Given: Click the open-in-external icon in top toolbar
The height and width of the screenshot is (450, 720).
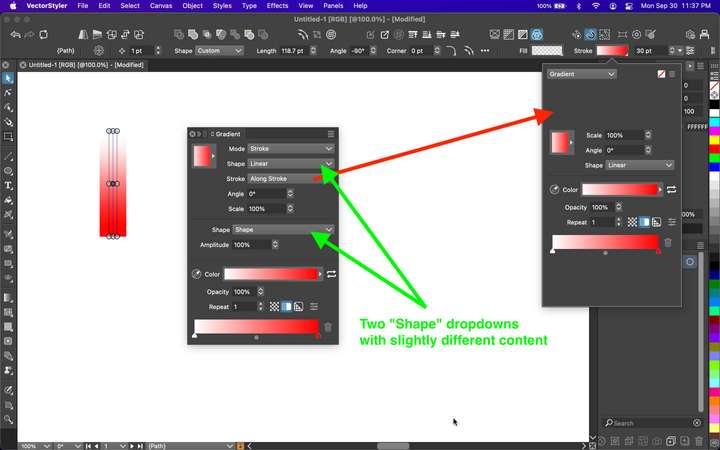Looking at the screenshot, I should (385, 34).
